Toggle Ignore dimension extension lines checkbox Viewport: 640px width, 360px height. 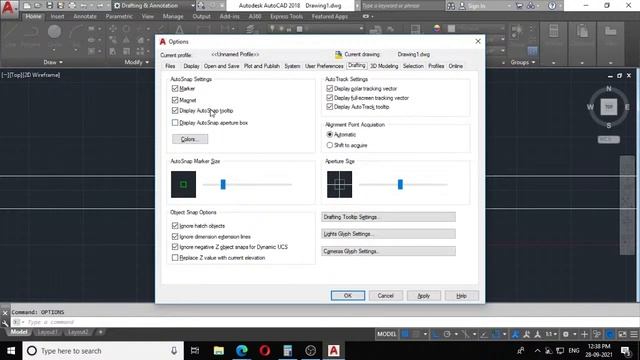click(175, 236)
